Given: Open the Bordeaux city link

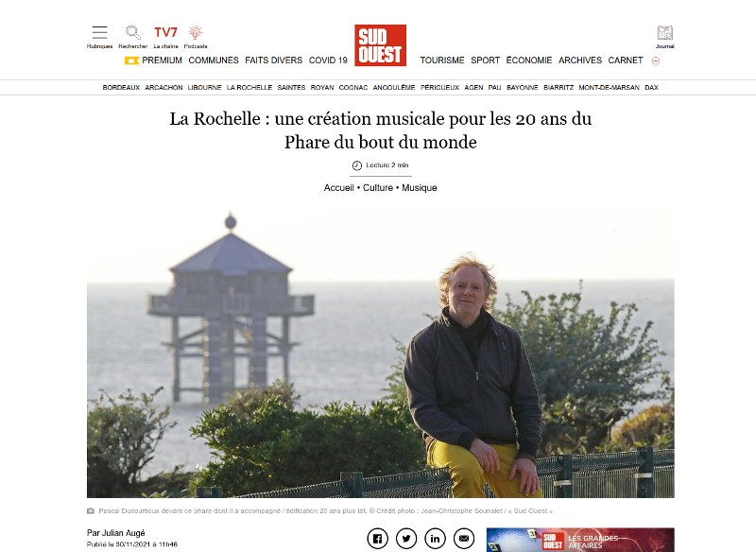Looking at the screenshot, I should 121,87.
